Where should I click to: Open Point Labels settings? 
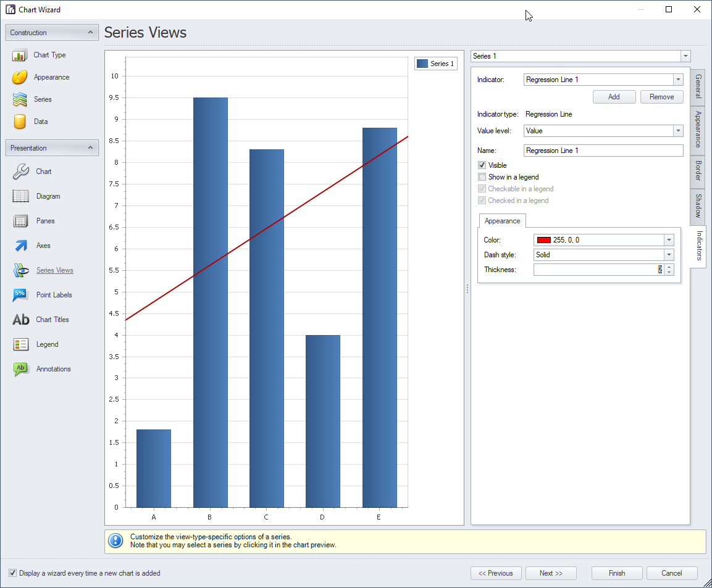click(x=20, y=294)
